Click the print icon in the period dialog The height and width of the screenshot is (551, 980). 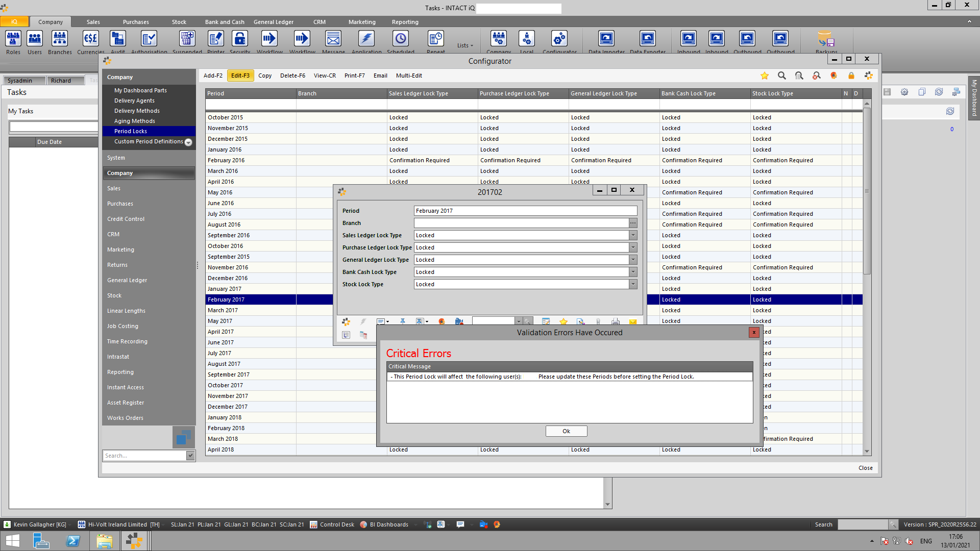(x=615, y=321)
